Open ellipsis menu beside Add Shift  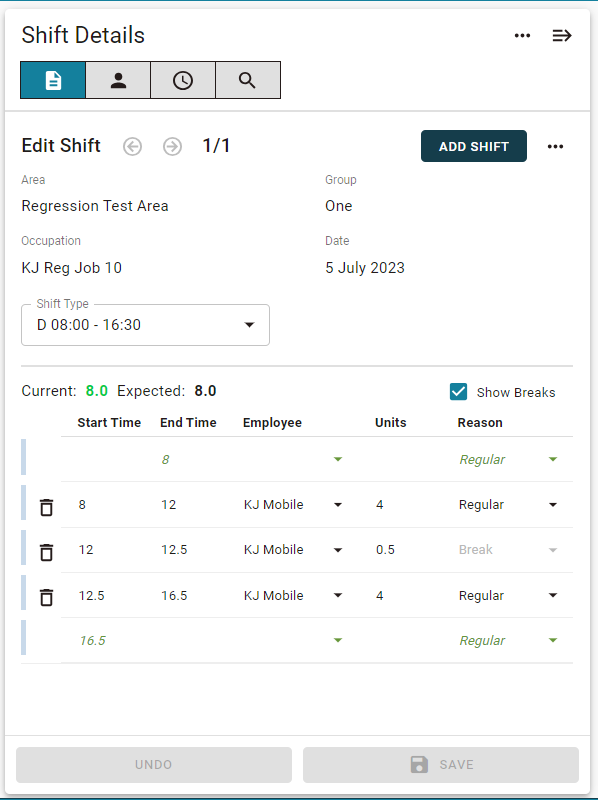555,146
